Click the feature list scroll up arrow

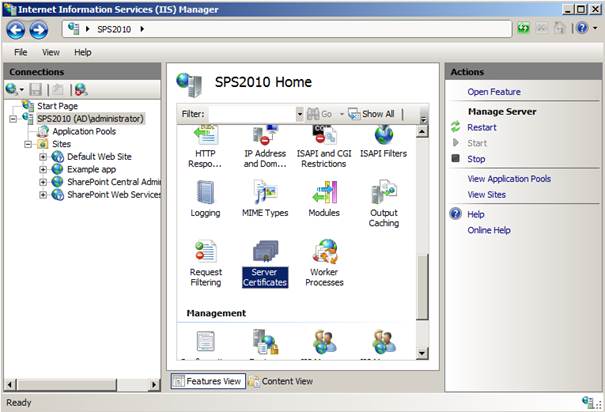pos(422,132)
